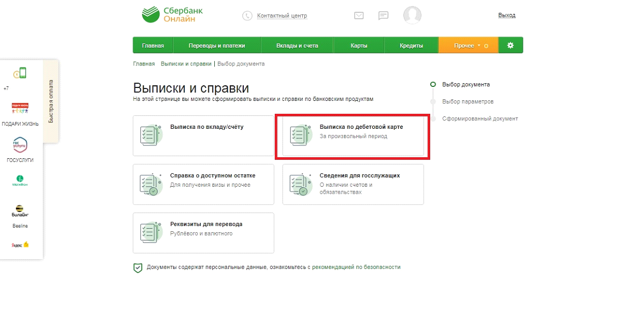Select the Beeline quick payment icon
Viewport: 644px width, 330px height.
[20, 210]
